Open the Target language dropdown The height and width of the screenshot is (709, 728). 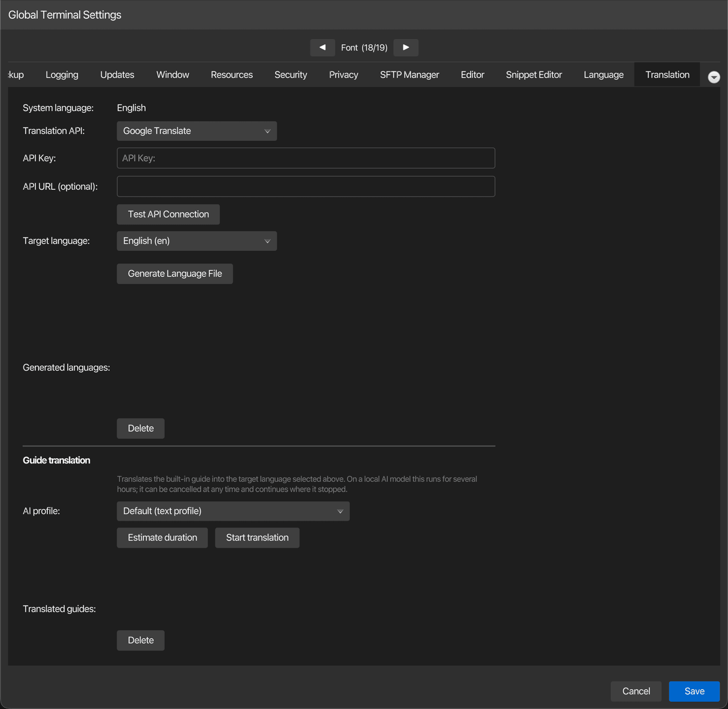click(196, 241)
